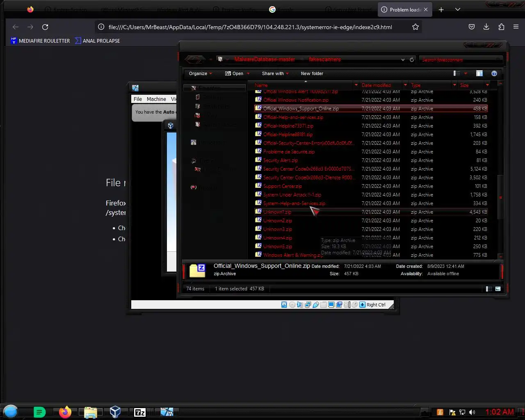Open the Firefox downloads panel

point(486,27)
